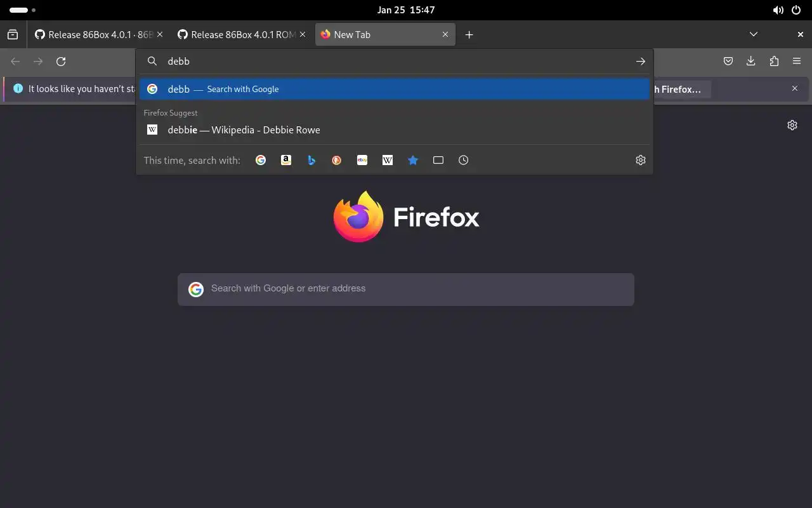Close the first Release 86Box 4.0.1 tab

(160, 34)
